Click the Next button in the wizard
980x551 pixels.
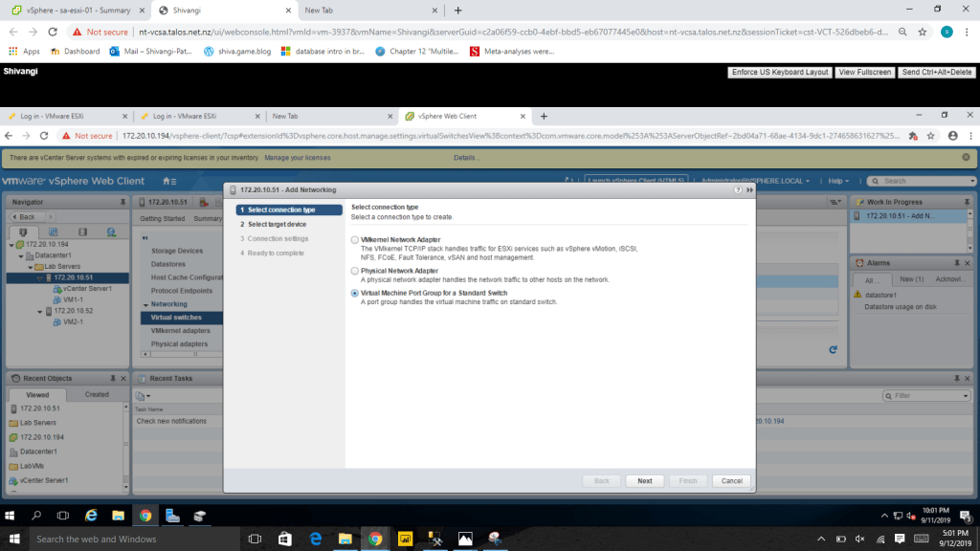coord(644,481)
